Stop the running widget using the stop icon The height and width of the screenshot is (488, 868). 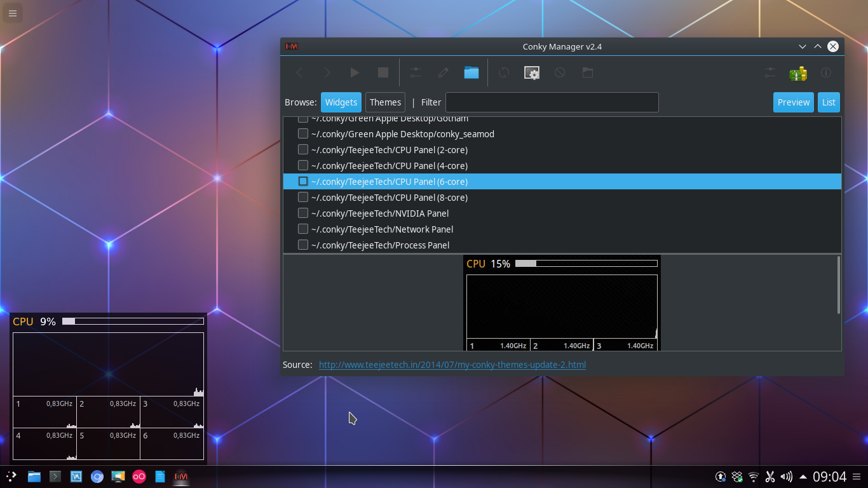pyautogui.click(x=383, y=72)
